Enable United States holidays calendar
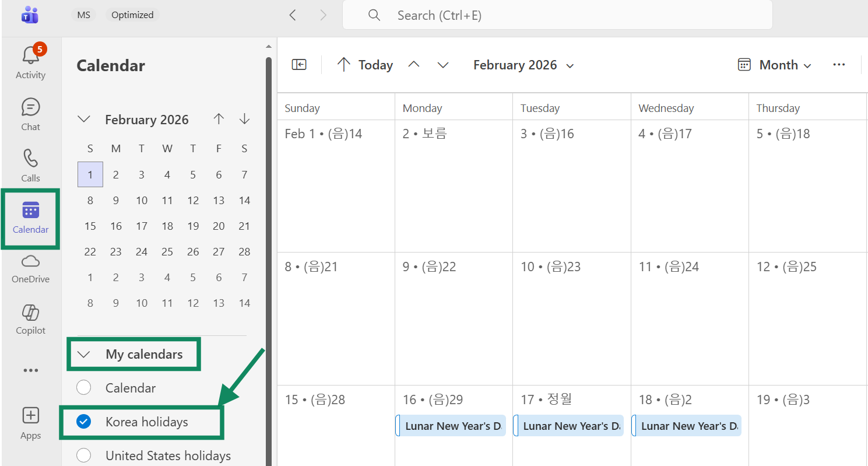This screenshot has height=466, width=868. click(x=84, y=456)
